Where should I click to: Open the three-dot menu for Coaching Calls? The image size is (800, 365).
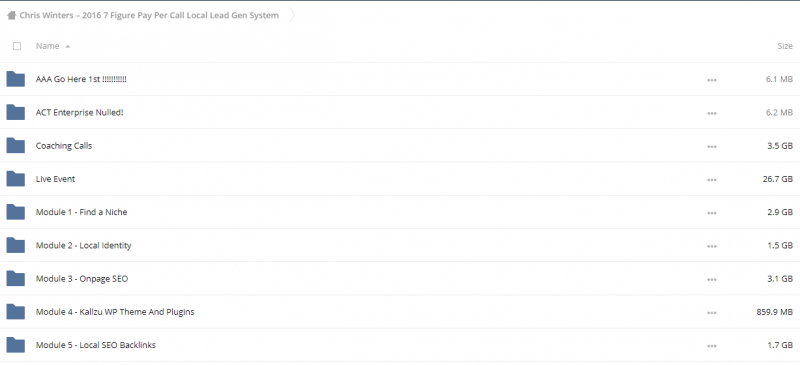712,147
